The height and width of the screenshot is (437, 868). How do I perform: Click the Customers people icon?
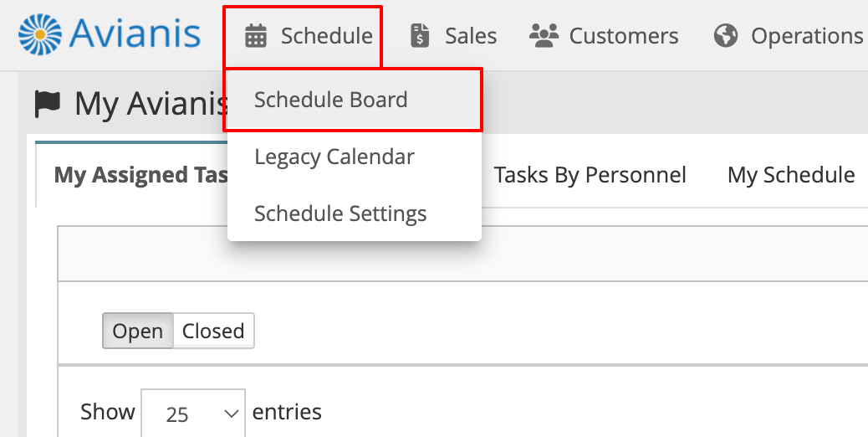(x=544, y=35)
